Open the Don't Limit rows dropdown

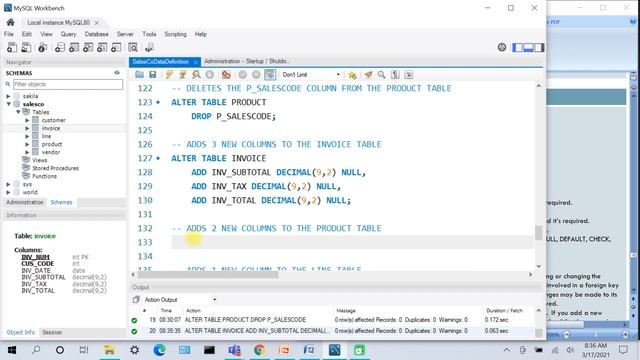[311, 75]
